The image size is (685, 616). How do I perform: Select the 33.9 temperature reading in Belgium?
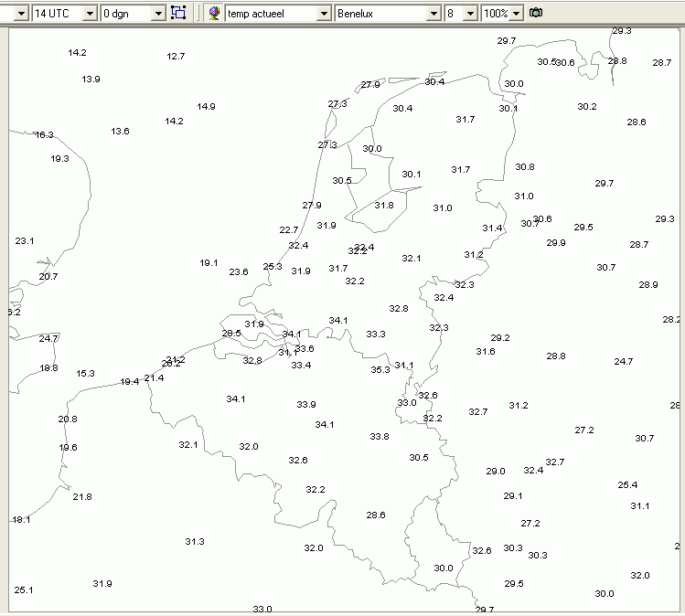(x=306, y=405)
